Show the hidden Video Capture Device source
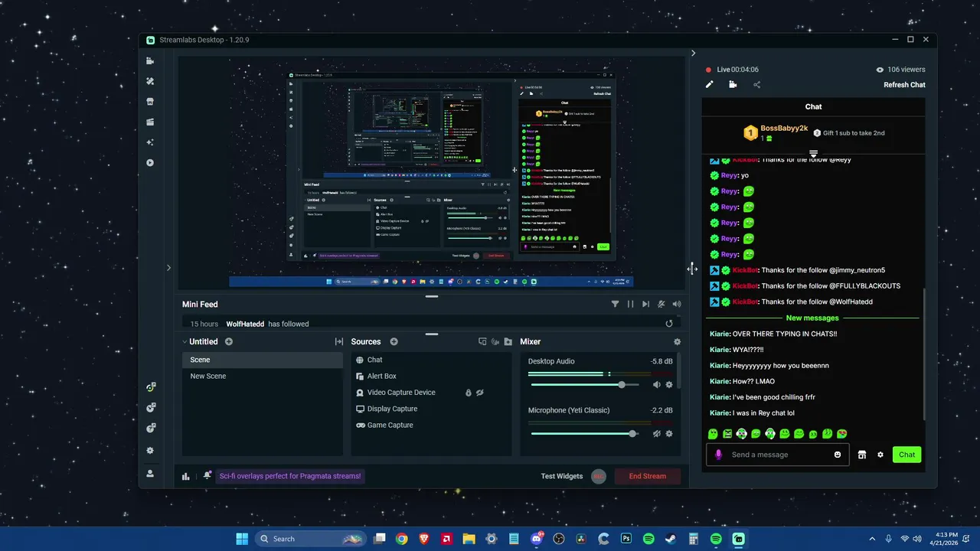Screen dimensions: 980x551 point(481,393)
